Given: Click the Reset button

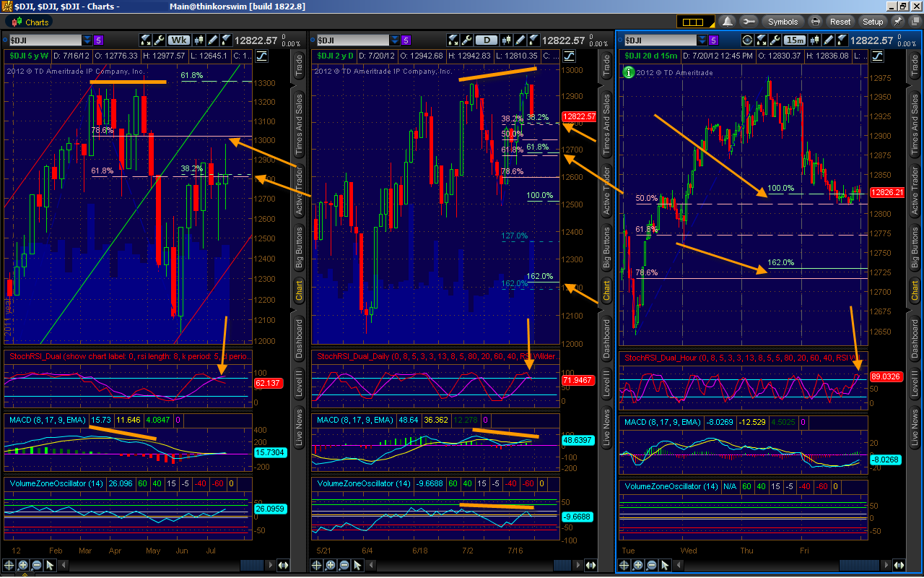Looking at the screenshot, I should pyautogui.click(x=840, y=22).
